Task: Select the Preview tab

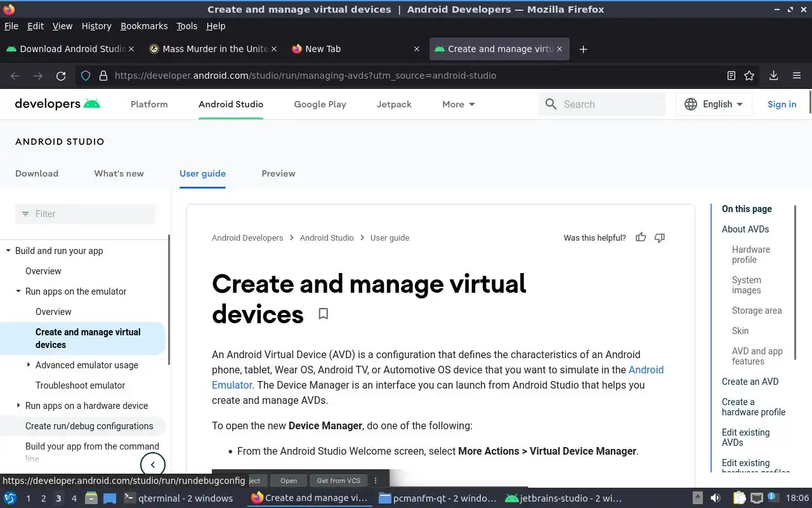Action: (x=278, y=173)
